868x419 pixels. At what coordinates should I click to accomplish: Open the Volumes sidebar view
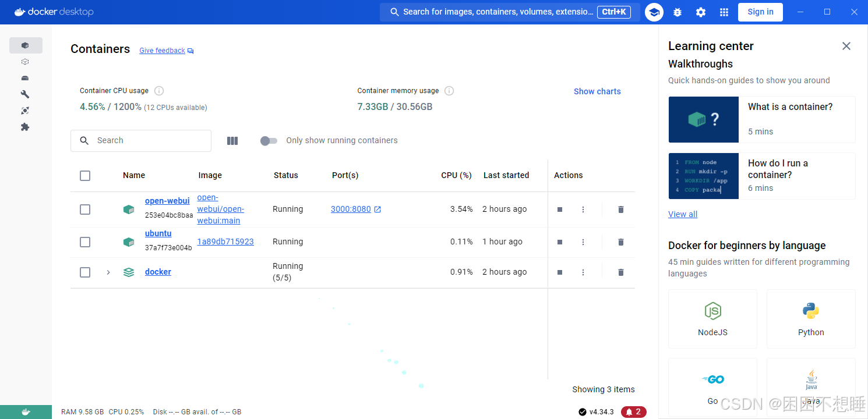click(x=25, y=78)
